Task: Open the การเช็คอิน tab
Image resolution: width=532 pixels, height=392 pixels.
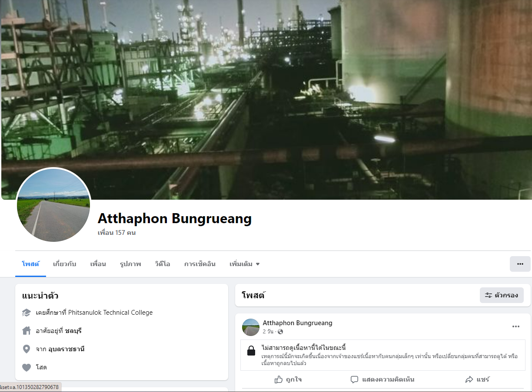Action: 200,264
